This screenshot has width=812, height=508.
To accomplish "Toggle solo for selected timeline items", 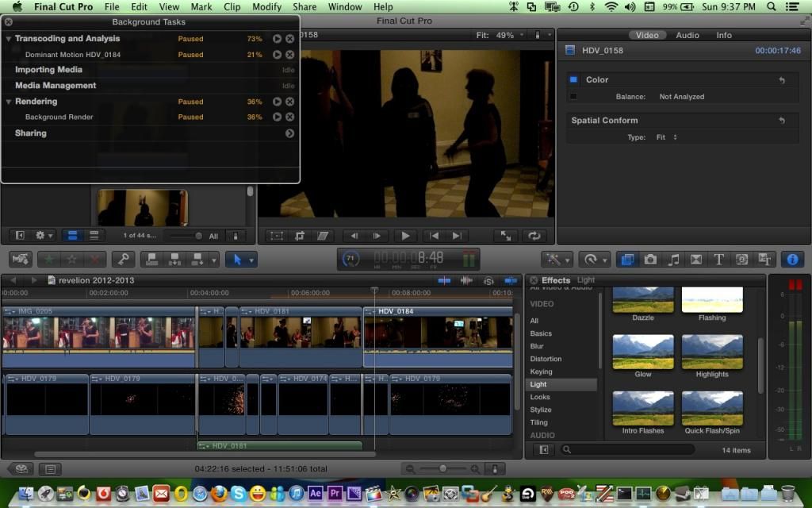I will click(x=488, y=280).
